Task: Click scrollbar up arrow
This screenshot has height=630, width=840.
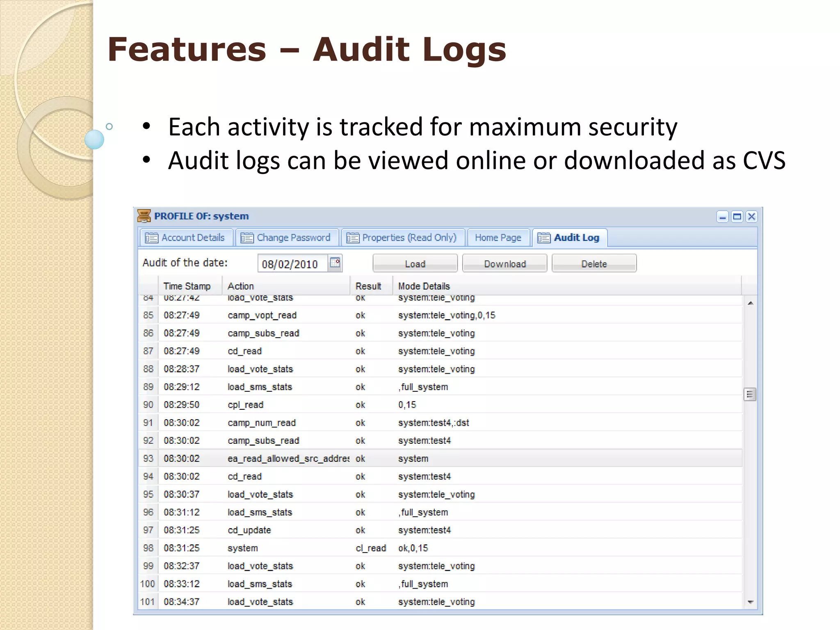Action: click(750, 303)
